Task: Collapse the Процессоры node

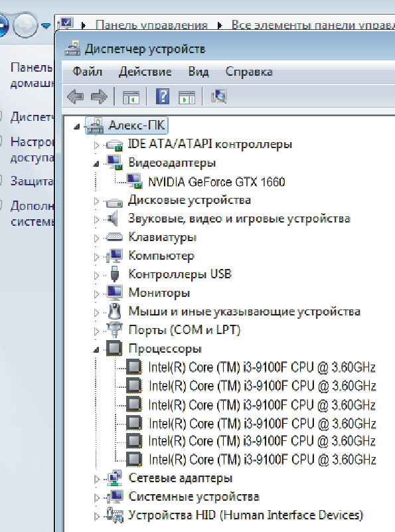Action: [97, 350]
